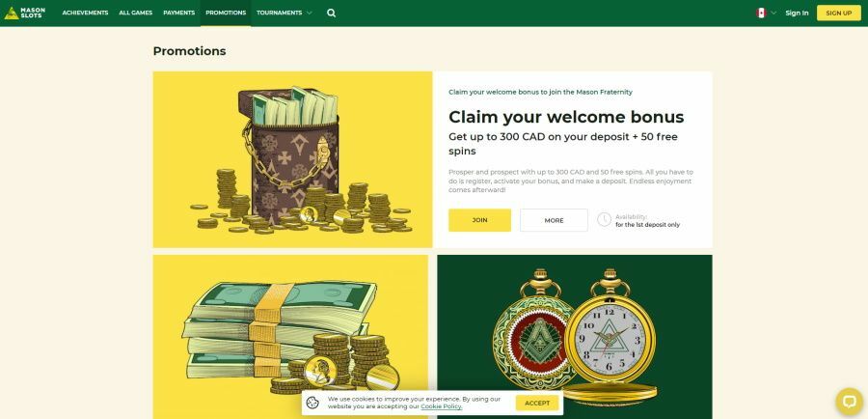Click the pocket watches promotion image

[575, 336]
